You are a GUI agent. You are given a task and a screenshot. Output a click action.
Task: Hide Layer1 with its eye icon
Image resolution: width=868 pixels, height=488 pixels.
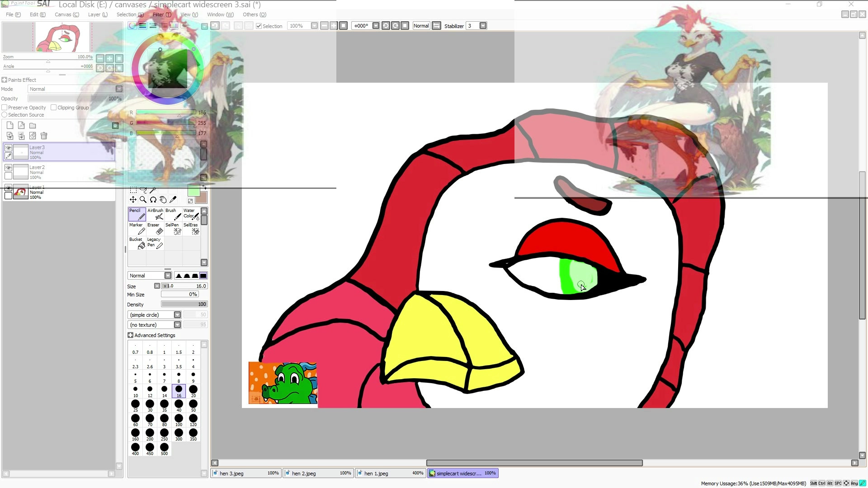click(x=8, y=188)
